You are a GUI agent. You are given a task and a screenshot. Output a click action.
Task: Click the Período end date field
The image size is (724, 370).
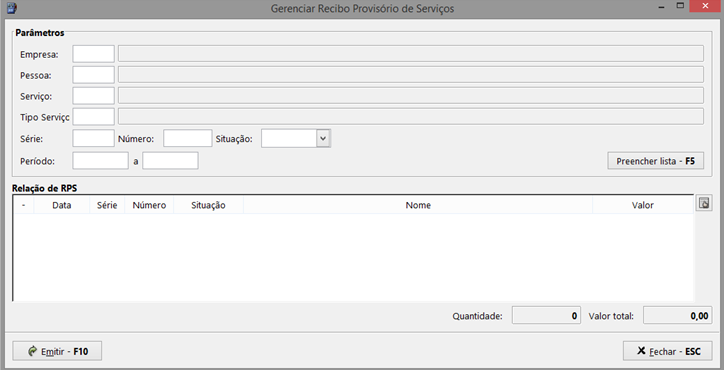pyautogui.click(x=170, y=161)
